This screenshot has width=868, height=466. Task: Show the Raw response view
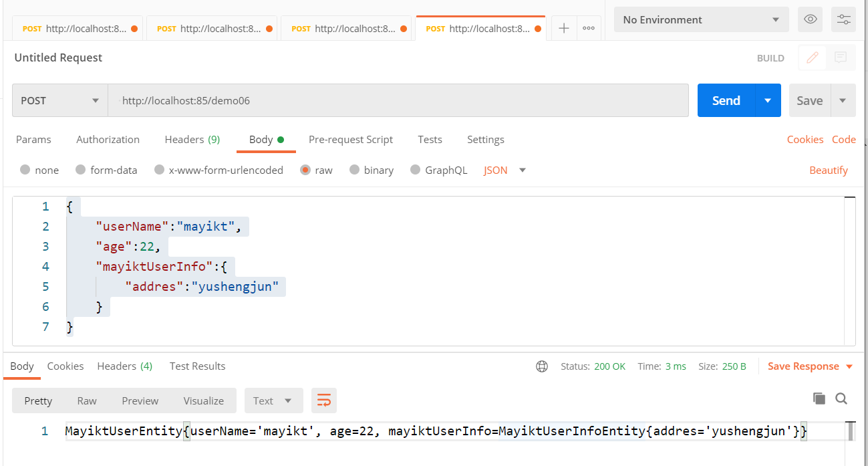coord(87,400)
